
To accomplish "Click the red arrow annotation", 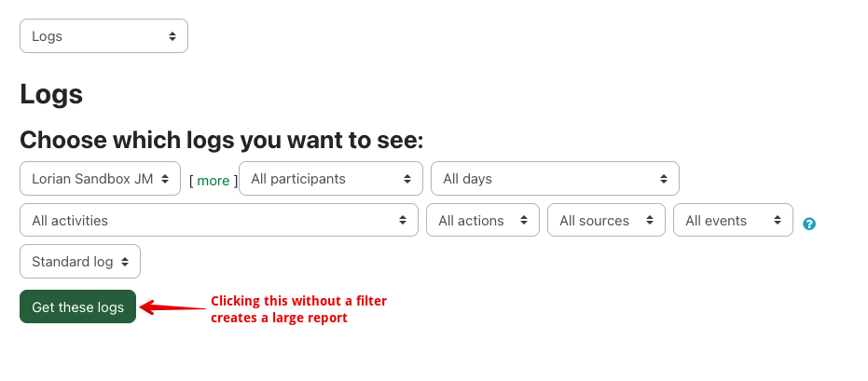I will (x=172, y=306).
